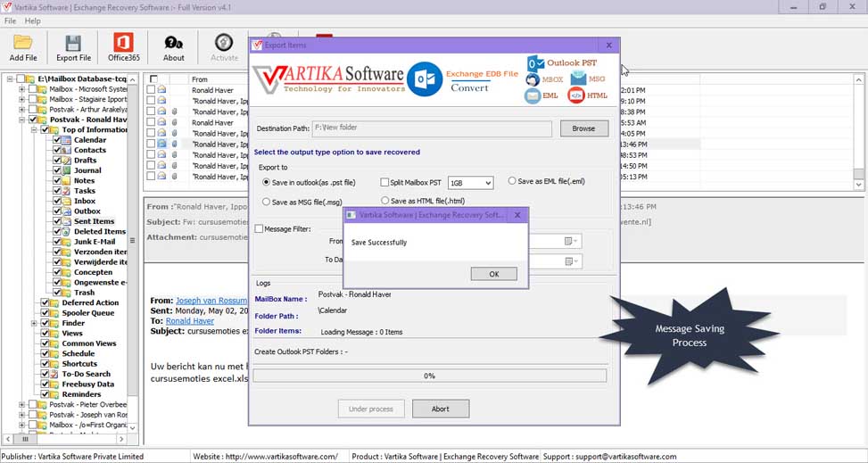
Task: Check the Mailbox - Microsoft System checkbox
Action: (33, 89)
